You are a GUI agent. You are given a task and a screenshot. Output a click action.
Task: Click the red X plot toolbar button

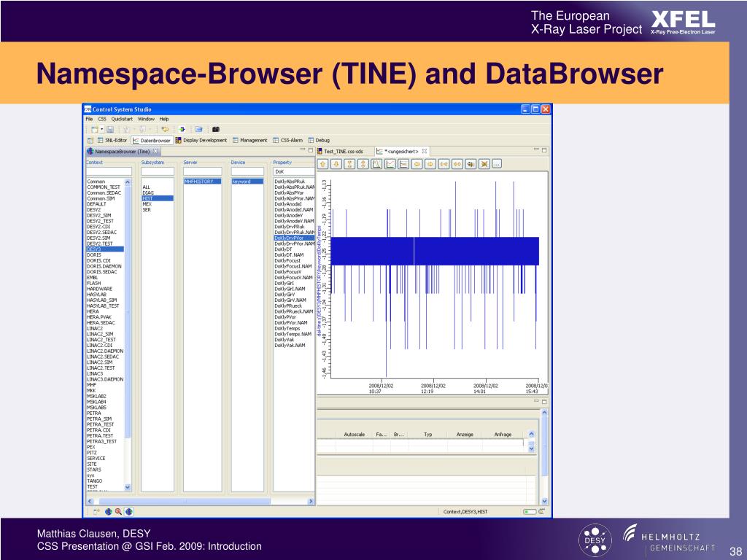484,164
